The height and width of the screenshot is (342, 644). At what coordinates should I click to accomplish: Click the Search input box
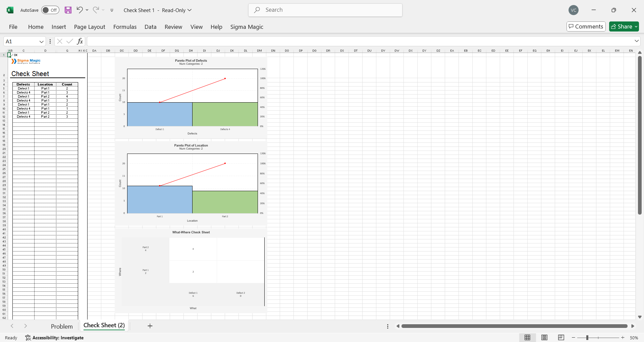coord(325,10)
